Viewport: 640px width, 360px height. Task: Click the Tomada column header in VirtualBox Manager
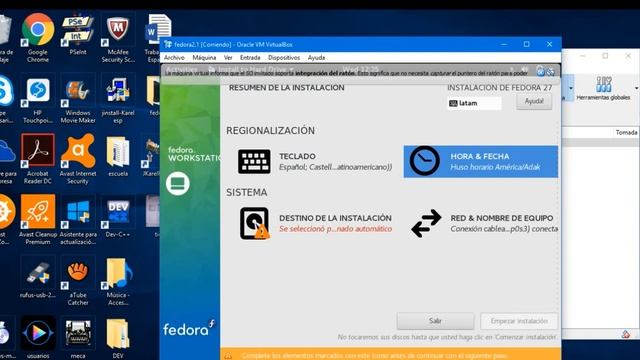[626, 132]
